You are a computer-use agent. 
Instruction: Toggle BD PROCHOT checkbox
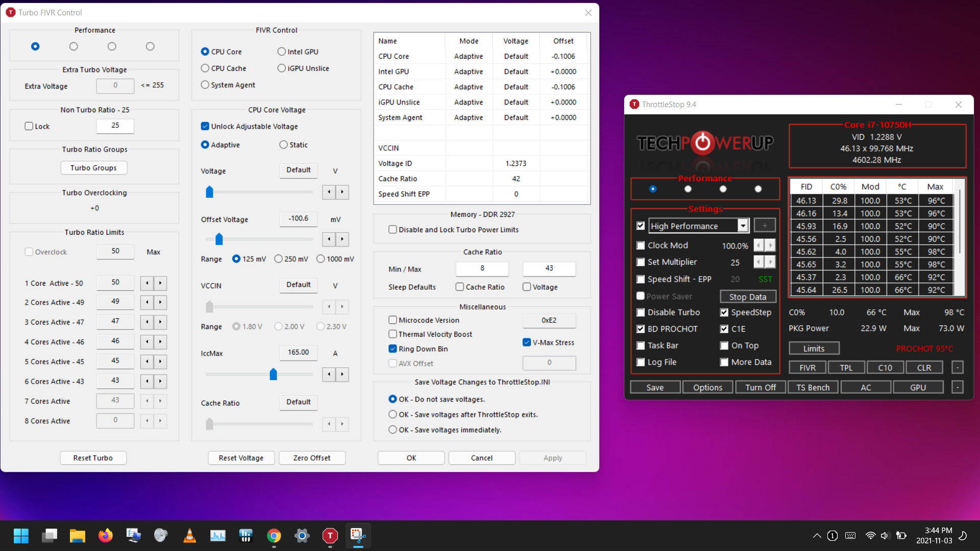[641, 329]
